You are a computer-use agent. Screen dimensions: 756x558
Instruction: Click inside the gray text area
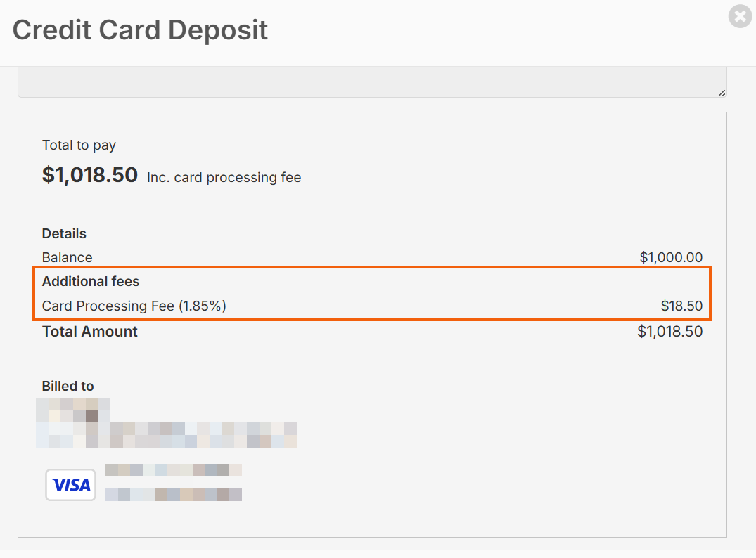coord(371,82)
